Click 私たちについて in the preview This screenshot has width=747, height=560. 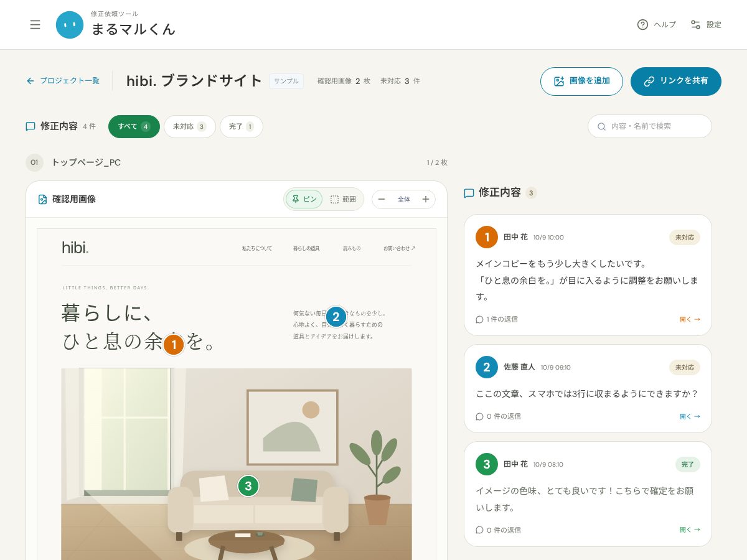click(x=257, y=248)
